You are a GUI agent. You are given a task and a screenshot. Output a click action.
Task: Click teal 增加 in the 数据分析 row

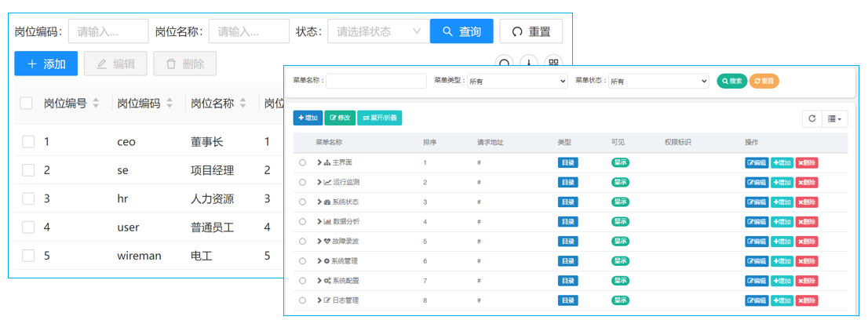point(782,222)
